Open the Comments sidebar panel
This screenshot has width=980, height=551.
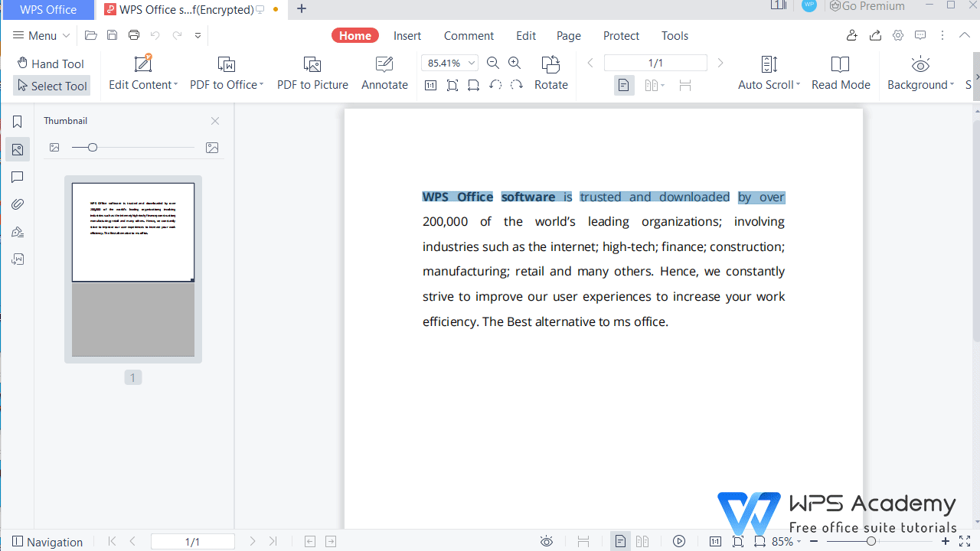click(x=18, y=177)
